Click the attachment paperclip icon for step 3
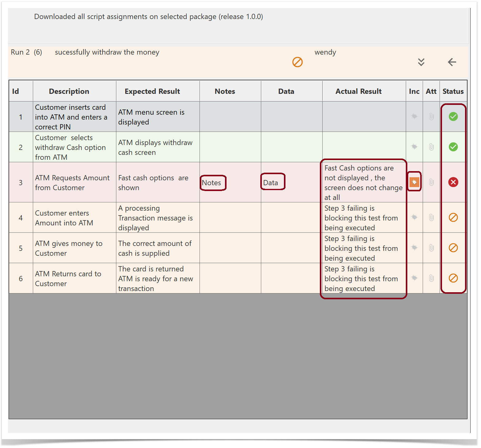The height and width of the screenshot is (448, 481). tap(431, 182)
